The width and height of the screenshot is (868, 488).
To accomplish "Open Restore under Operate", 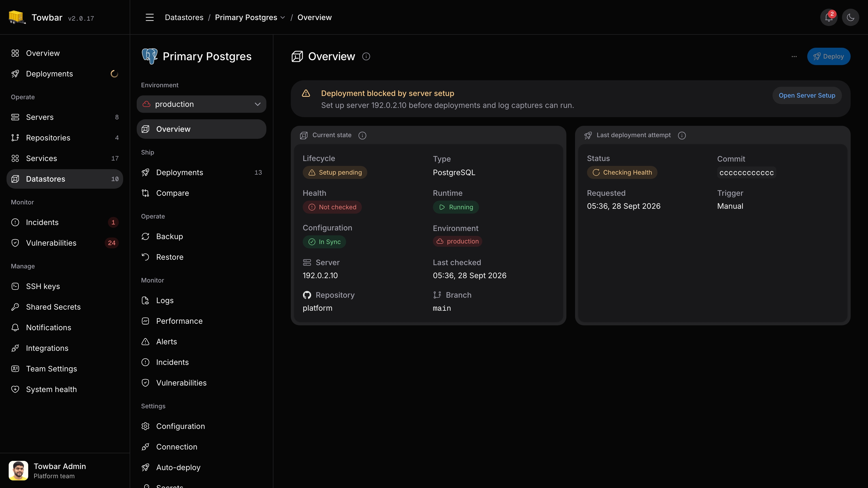I will click(202, 257).
